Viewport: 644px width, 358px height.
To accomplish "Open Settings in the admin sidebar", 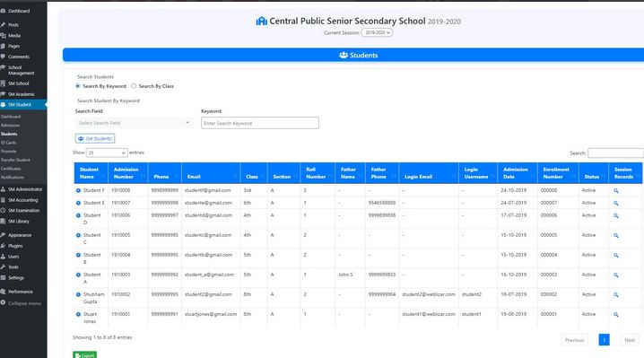I will point(16,278).
